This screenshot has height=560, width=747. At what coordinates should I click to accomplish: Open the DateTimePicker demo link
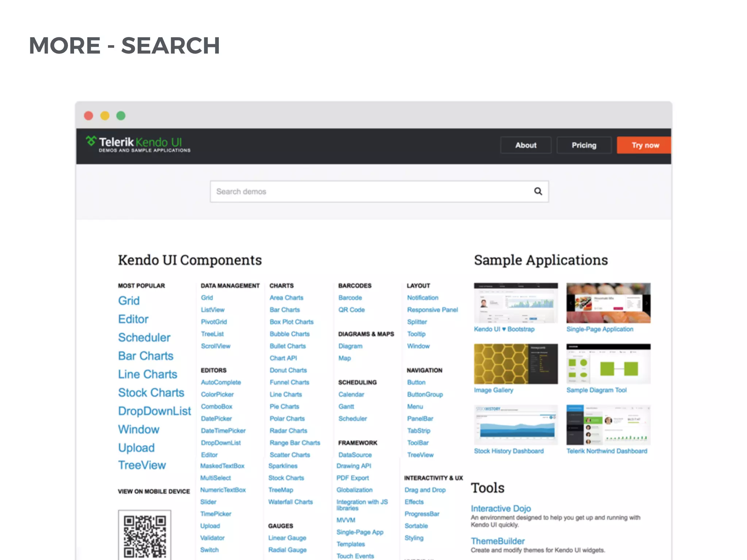pyautogui.click(x=223, y=431)
